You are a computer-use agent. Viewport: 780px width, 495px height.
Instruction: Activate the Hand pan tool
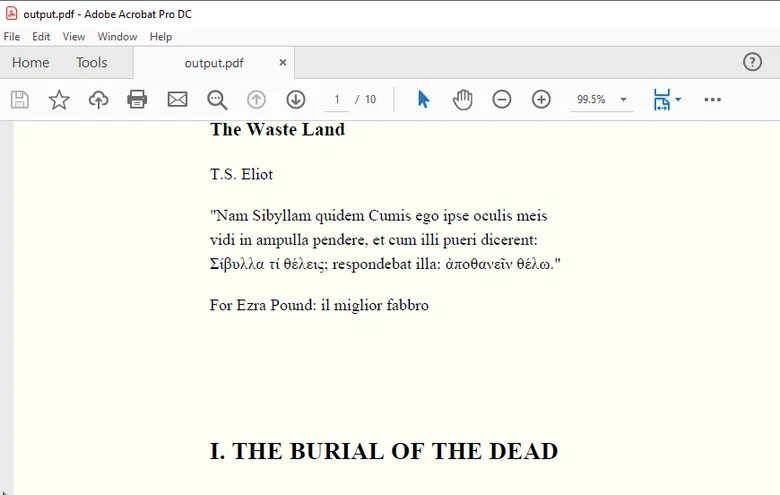463,99
